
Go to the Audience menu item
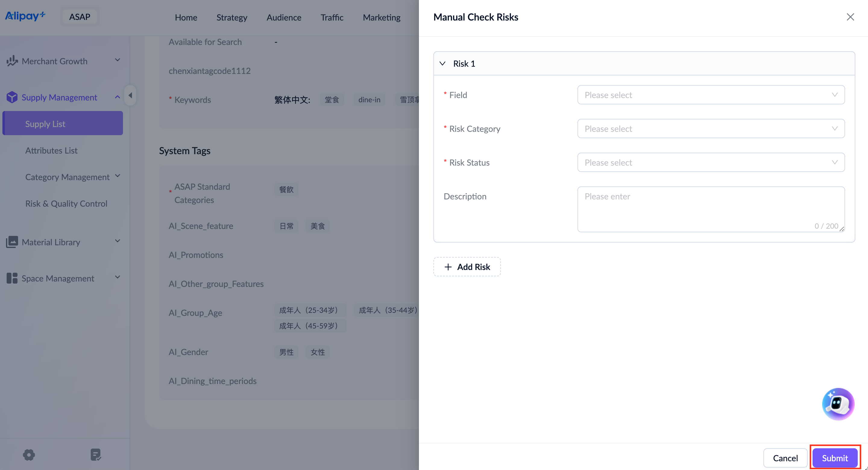[284, 17]
